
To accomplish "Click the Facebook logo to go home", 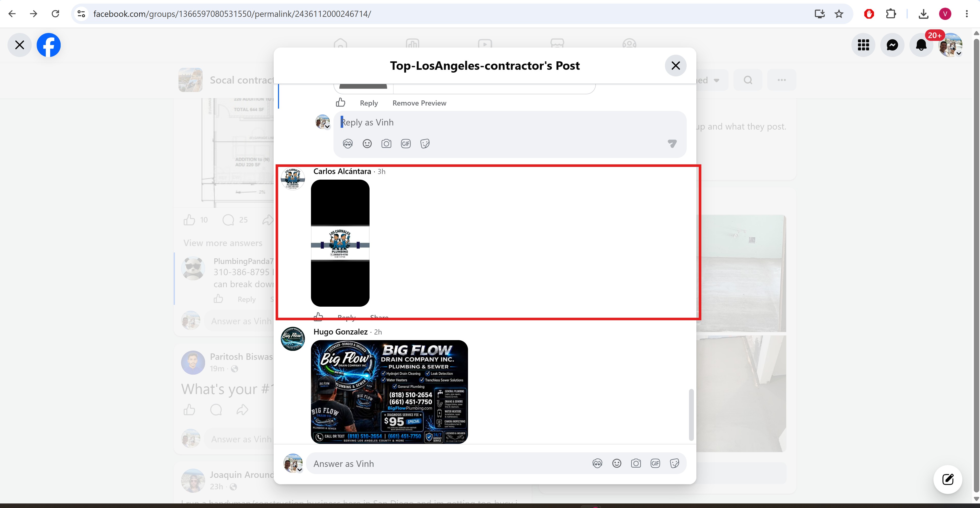I will (49, 45).
